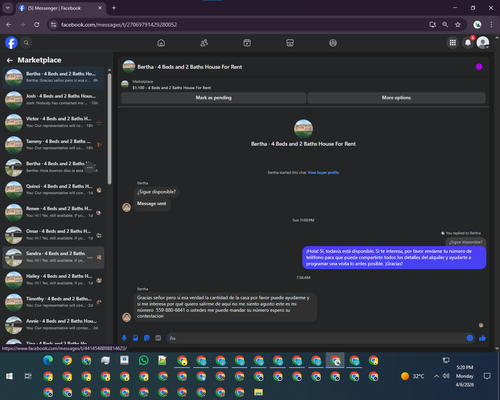The height and width of the screenshot is (400, 500).
Task: Open the Windows Start menu
Action: [x=9, y=376]
